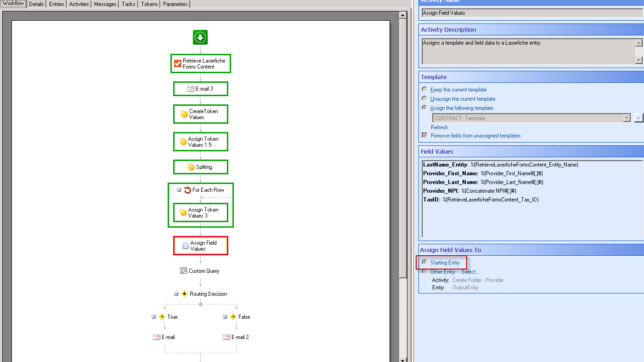644x362 pixels.
Task: Open the CONTRACT - Template dropdown
Action: pos(627,118)
